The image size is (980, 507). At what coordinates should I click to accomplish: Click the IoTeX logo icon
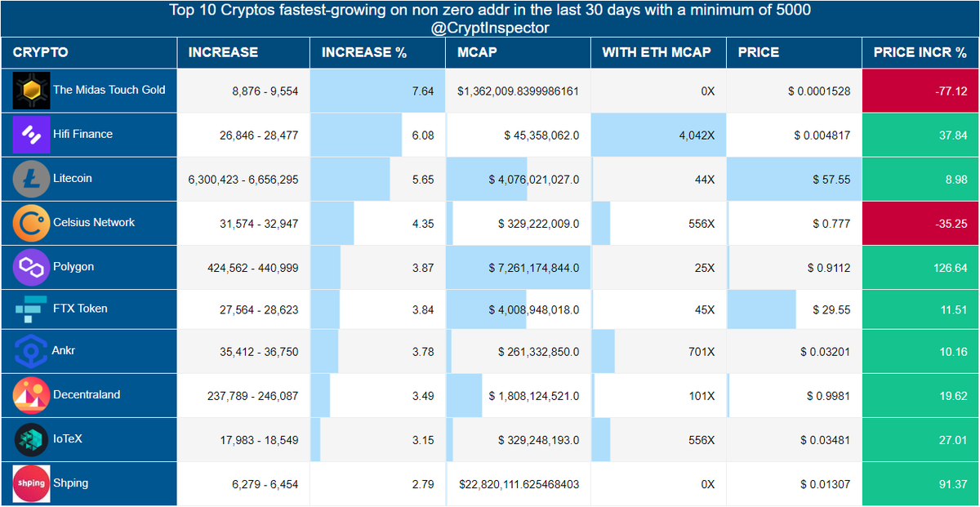click(x=32, y=440)
